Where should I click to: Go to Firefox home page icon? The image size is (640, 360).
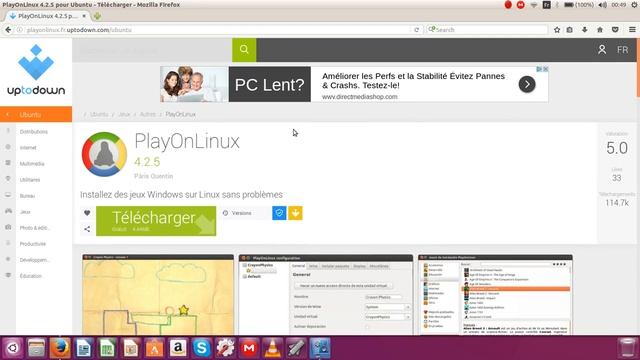point(600,30)
